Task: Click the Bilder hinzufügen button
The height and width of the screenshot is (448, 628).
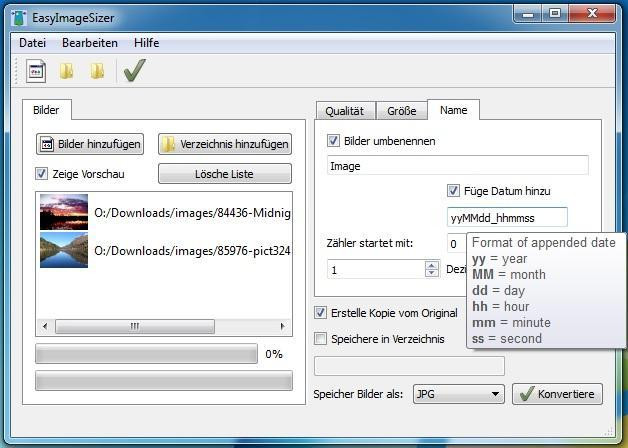Action: coord(90,144)
